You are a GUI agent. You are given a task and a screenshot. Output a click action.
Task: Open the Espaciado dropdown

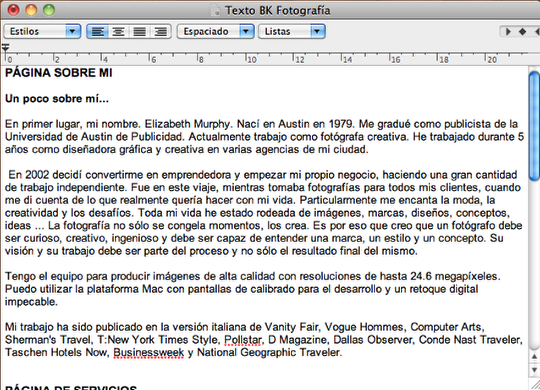point(215,32)
